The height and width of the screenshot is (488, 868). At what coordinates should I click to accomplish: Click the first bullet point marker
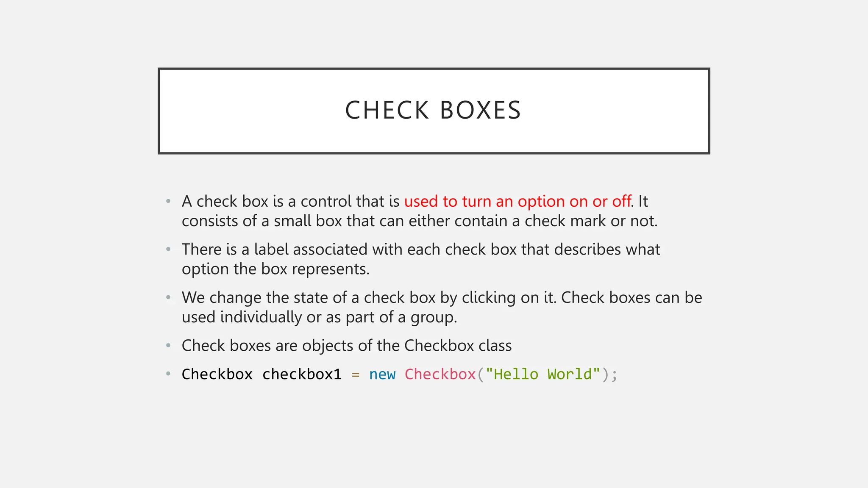pos(168,201)
